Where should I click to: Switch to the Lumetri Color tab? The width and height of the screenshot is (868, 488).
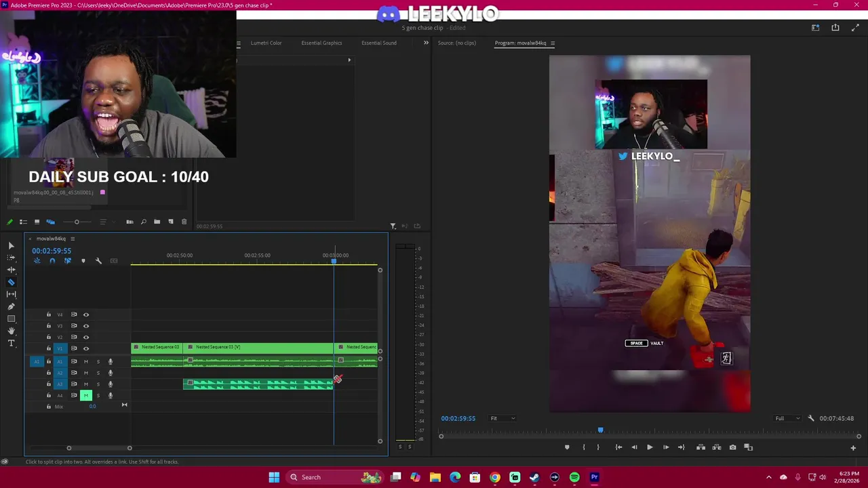tap(266, 43)
